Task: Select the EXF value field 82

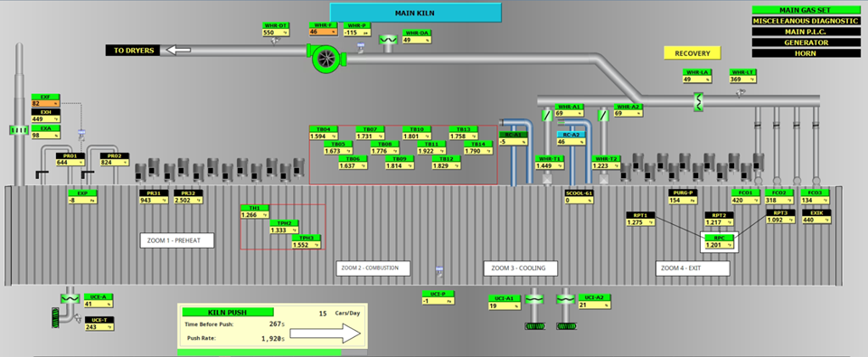Action: (x=45, y=104)
